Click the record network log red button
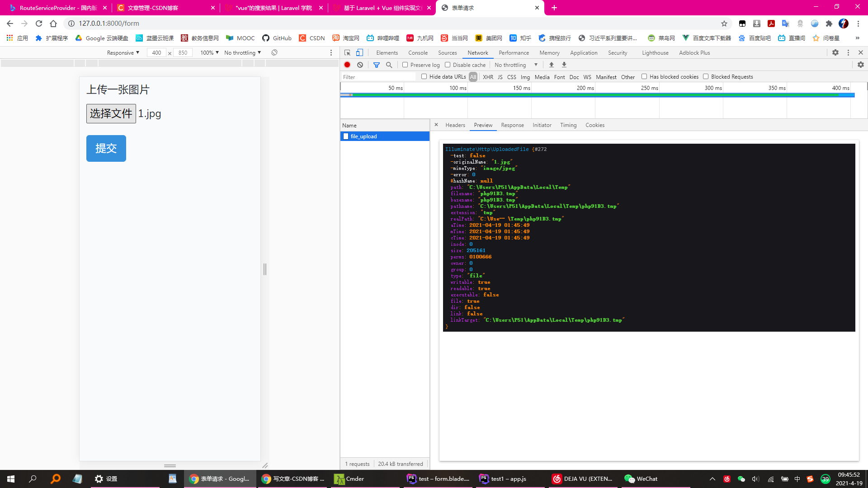The image size is (868, 488). 347,65
